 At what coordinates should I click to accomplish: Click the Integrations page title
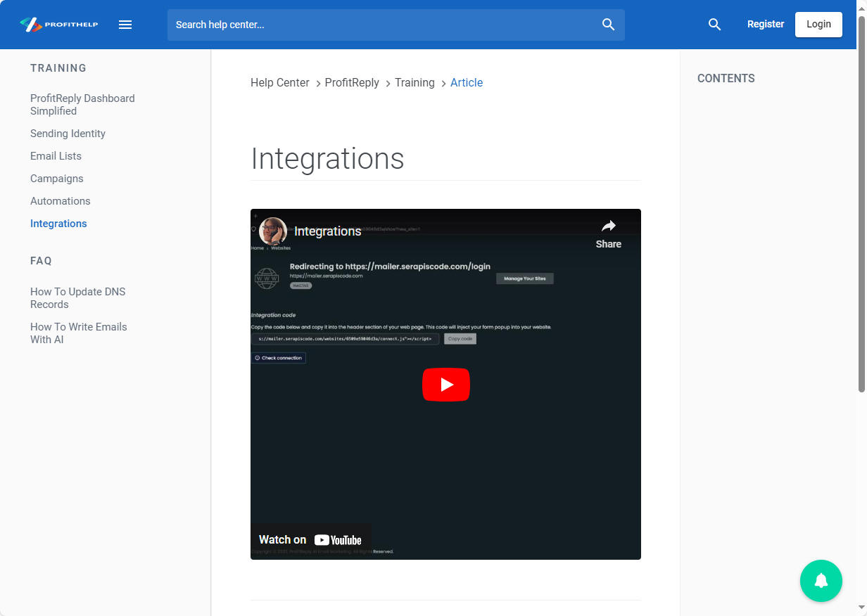327,158
